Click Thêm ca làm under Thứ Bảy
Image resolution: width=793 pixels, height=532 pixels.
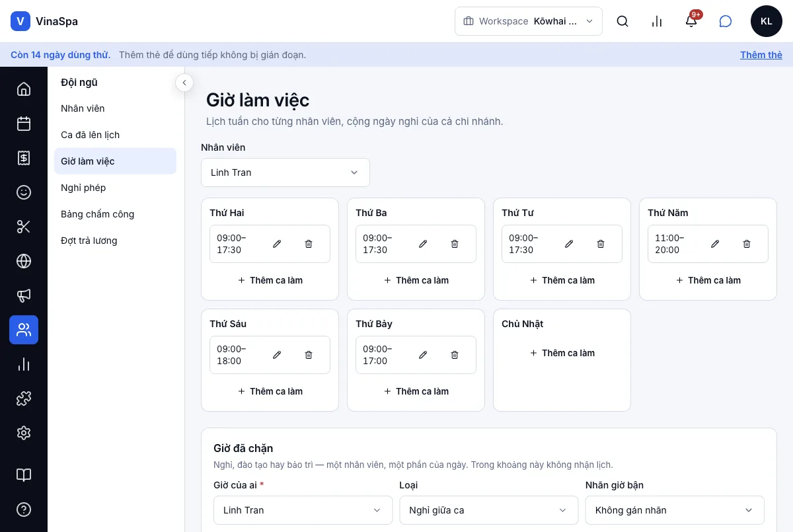coord(416,391)
